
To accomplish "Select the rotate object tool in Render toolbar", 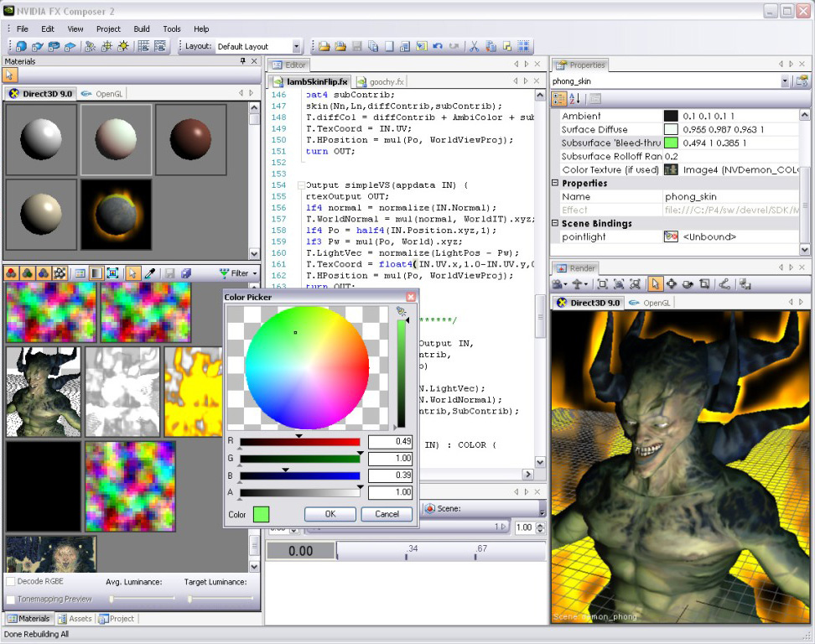I will [x=687, y=285].
